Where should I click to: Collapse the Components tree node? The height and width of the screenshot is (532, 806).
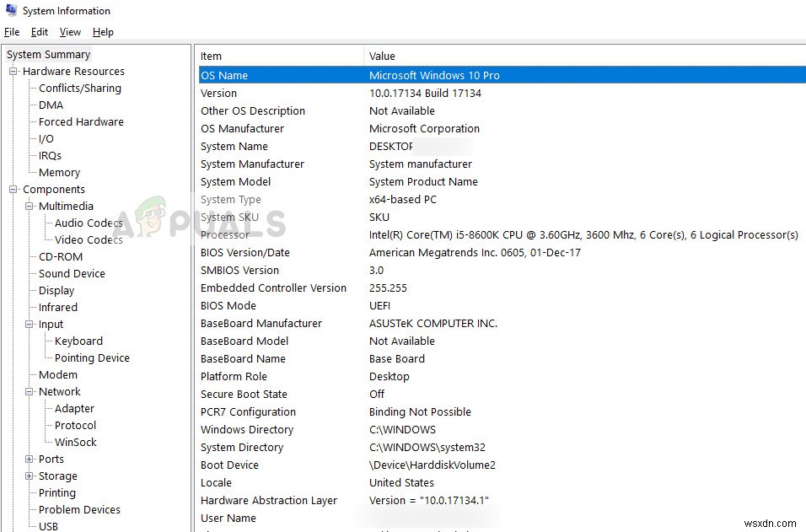(x=13, y=189)
